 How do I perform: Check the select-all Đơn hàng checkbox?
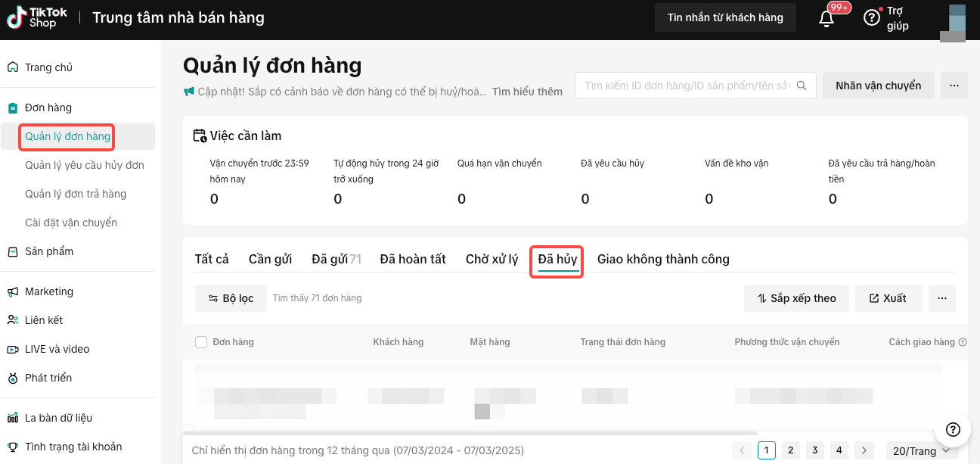[x=201, y=341]
